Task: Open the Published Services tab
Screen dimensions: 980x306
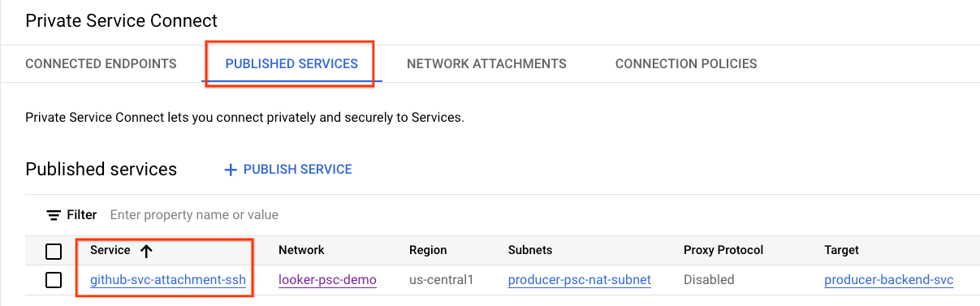Action: pos(291,63)
